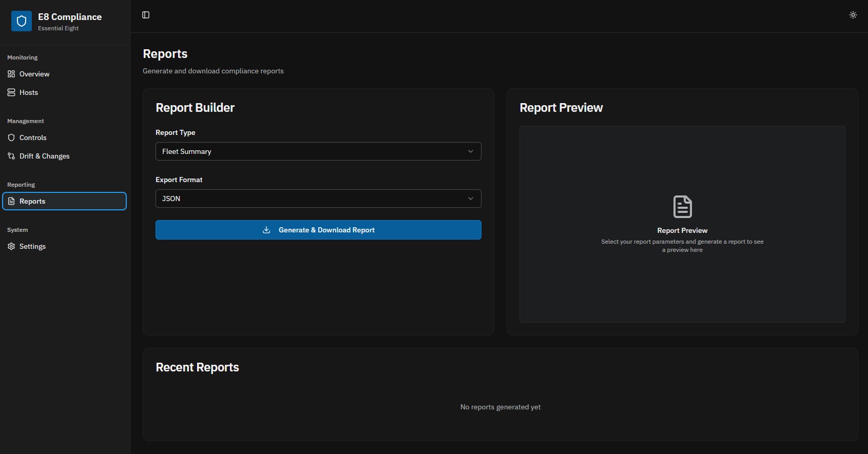Select the Reports menu item
Viewport: 868px width, 454px height.
coord(64,201)
